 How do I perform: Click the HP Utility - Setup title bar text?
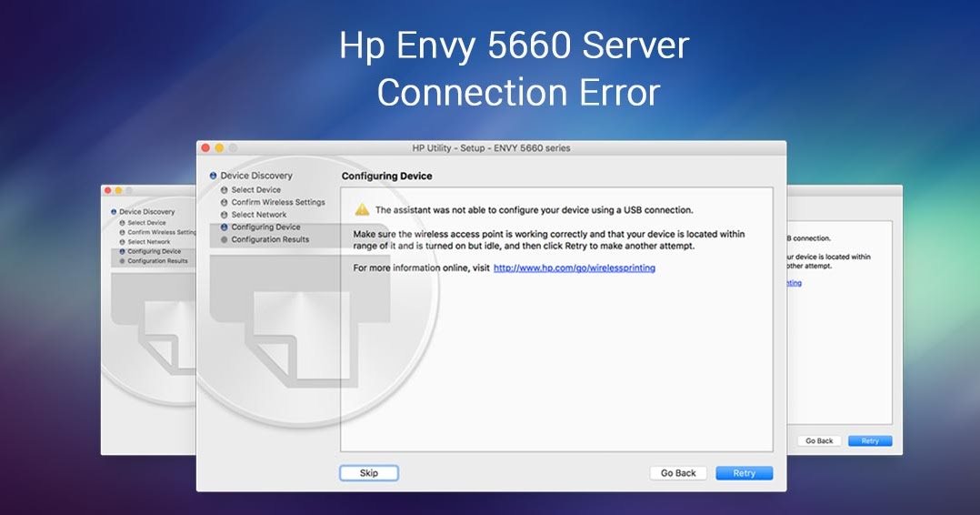click(491, 148)
